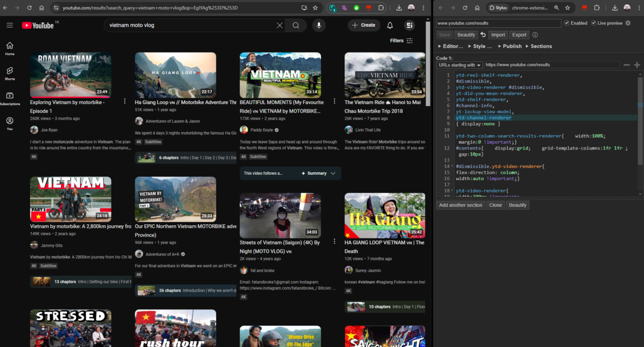The image size is (644, 347).
Task: Open the 'URLs starting with' dropdown
Action: (x=459, y=65)
